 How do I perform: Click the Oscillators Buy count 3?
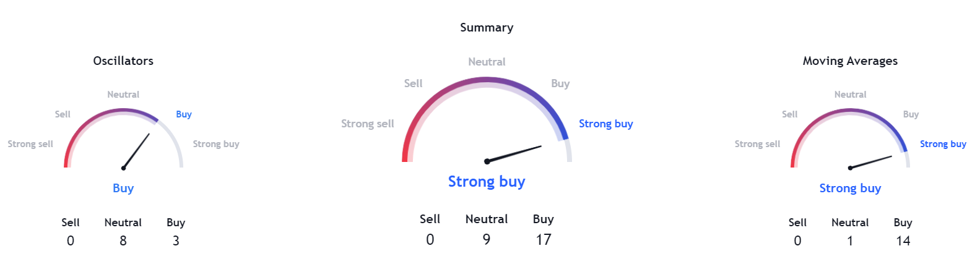coord(176,241)
